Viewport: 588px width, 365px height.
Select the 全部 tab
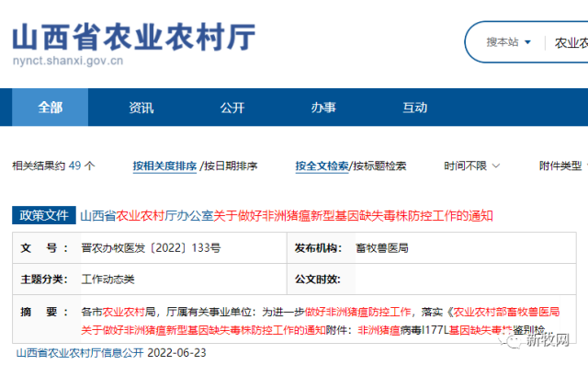(51, 108)
